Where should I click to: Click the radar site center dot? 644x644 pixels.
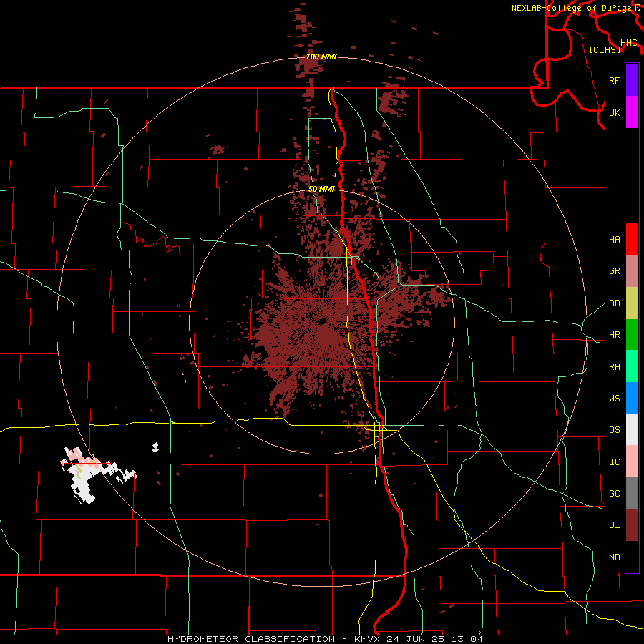pos(321,321)
